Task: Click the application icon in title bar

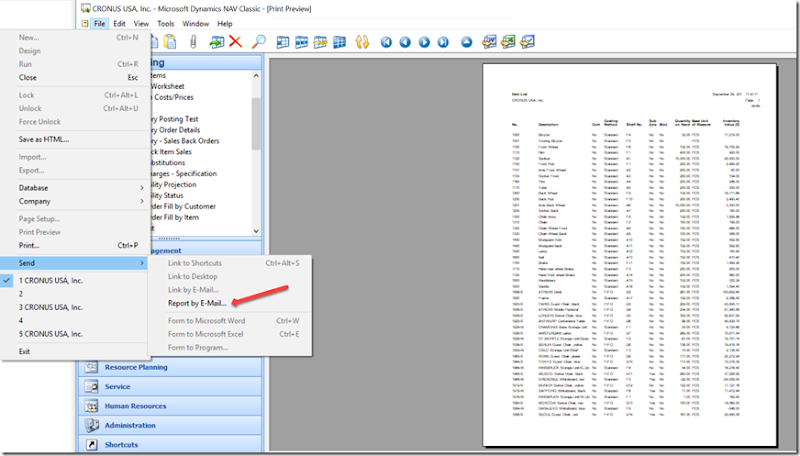Action: coord(85,8)
